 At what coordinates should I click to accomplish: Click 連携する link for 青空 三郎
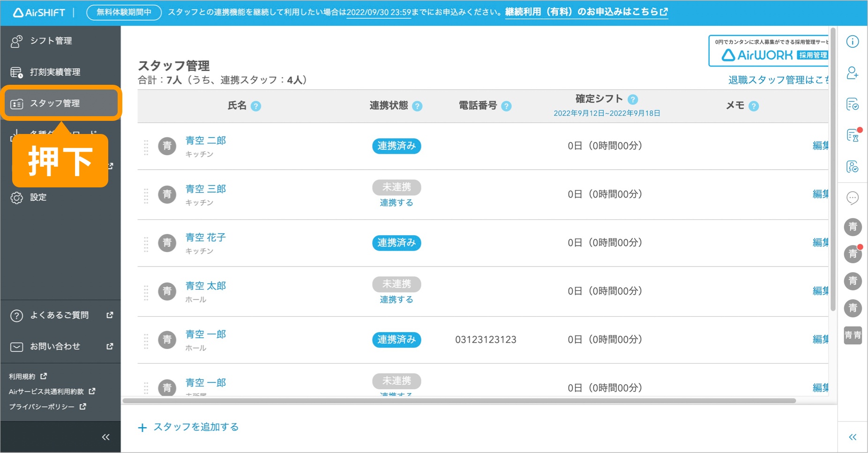point(397,203)
